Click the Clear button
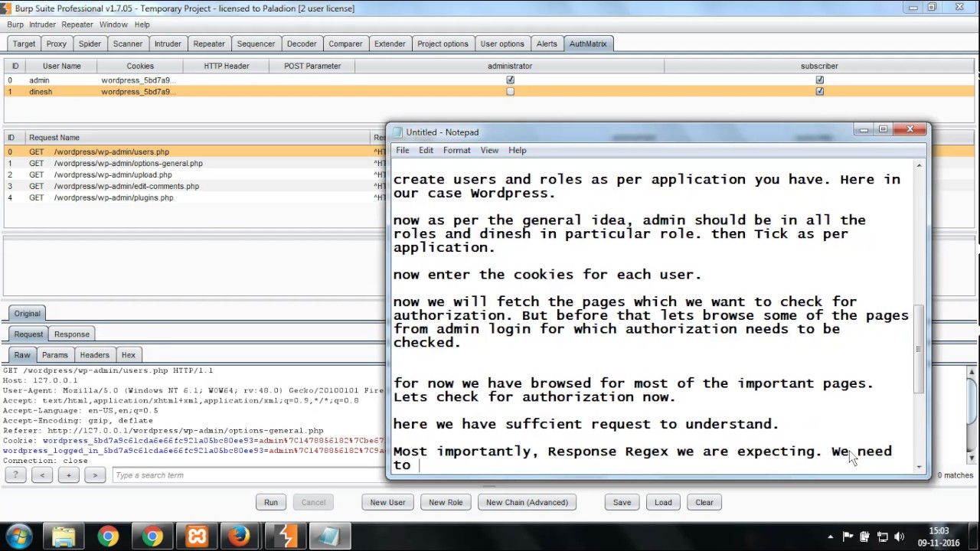 tap(704, 503)
